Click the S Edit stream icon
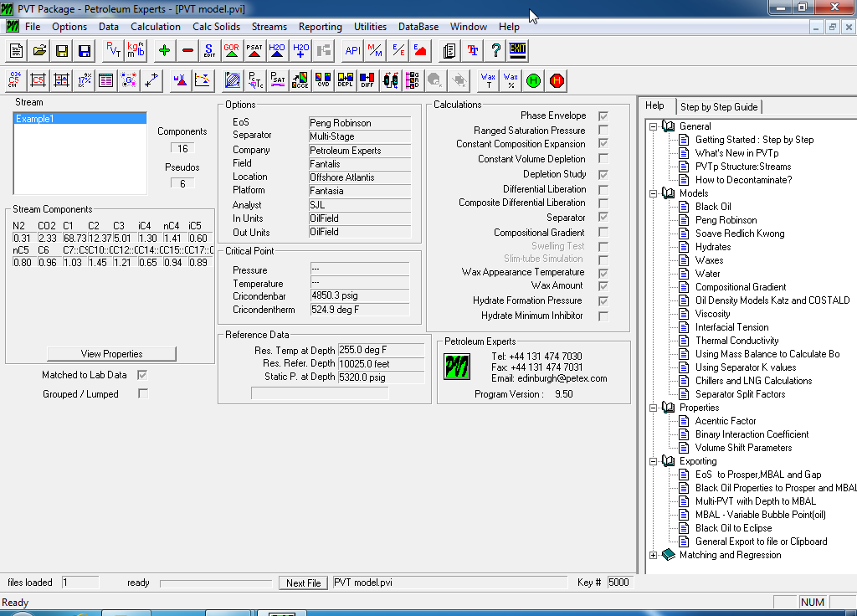 [209, 51]
